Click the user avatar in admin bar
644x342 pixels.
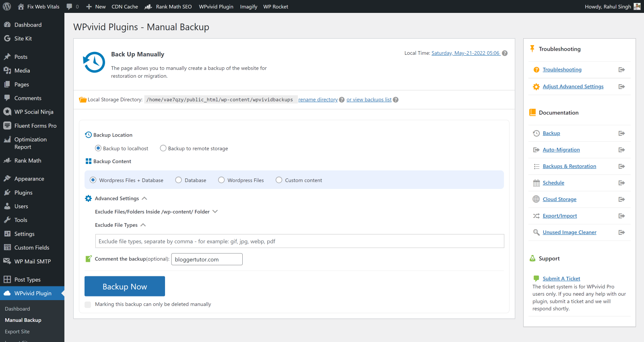(x=637, y=6)
